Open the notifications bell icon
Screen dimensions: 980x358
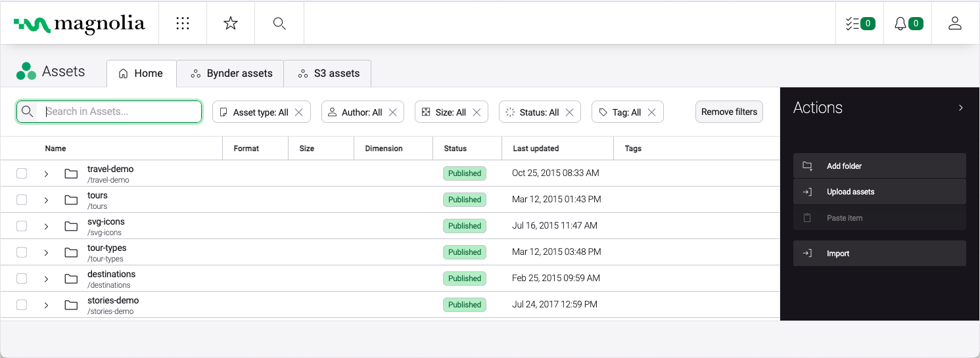pyautogui.click(x=908, y=24)
